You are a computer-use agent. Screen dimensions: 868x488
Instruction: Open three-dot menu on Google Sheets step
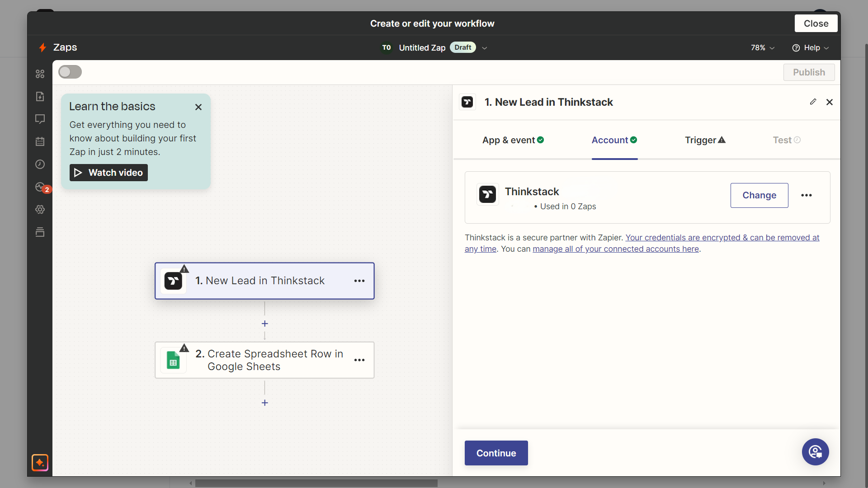(359, 360)
